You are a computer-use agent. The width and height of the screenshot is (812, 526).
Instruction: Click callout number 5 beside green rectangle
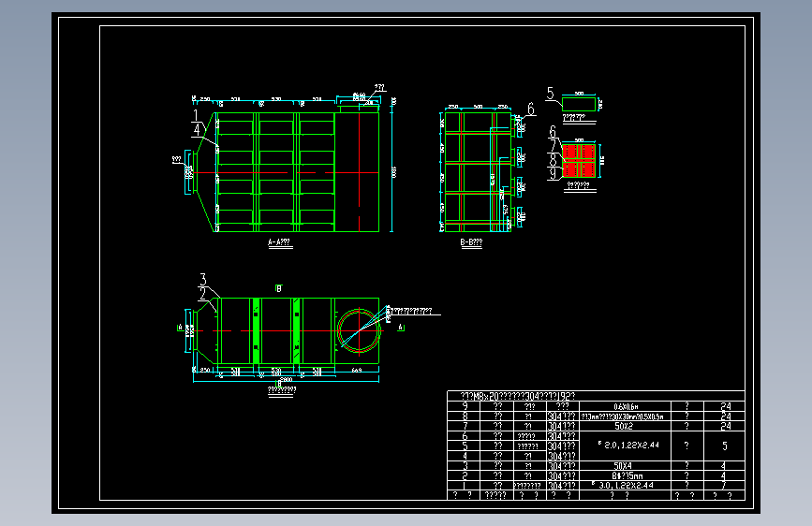pos(550,94)
